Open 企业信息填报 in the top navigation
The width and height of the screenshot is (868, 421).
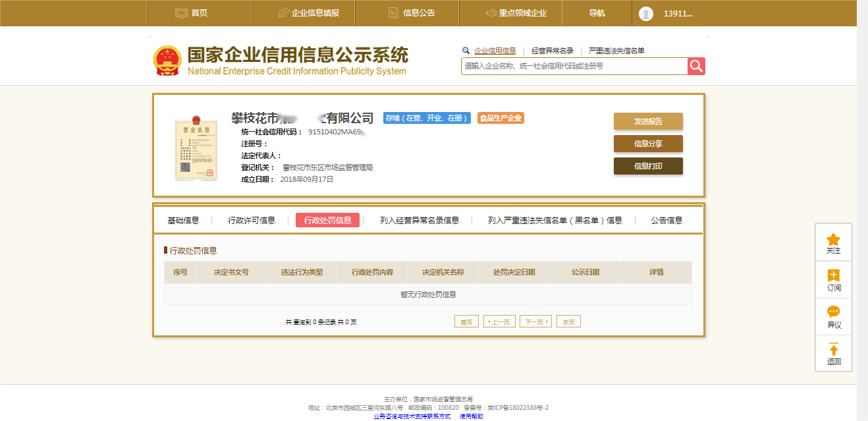[308, 13]
